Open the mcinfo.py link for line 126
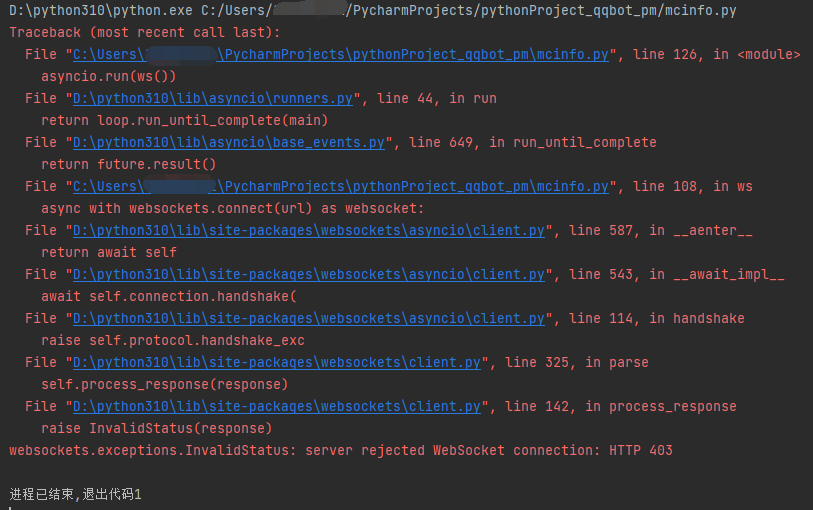 click(x=340, y=54)
